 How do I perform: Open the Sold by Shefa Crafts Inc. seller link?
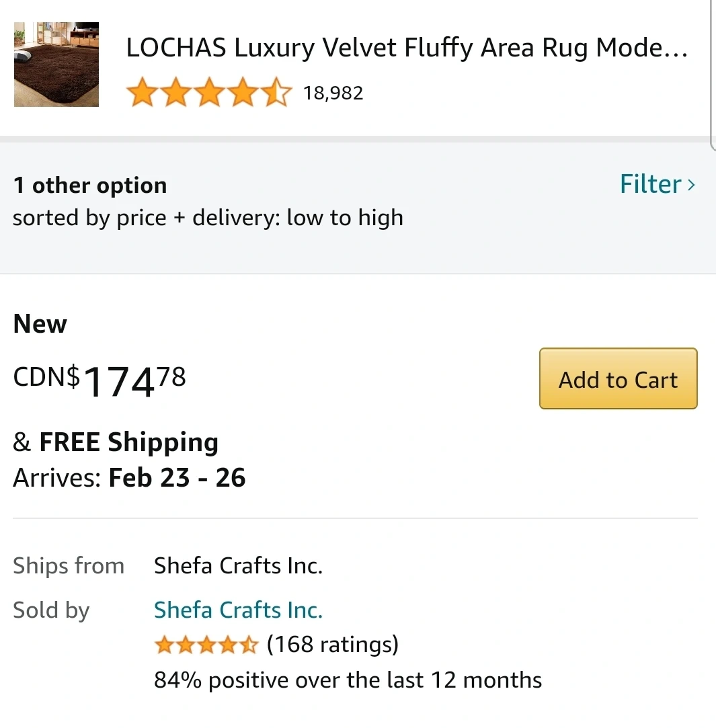pos(238,610)
